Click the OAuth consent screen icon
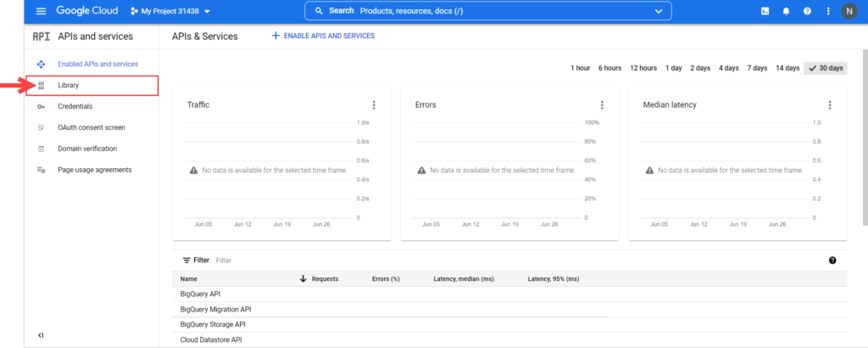 [41, 127]
